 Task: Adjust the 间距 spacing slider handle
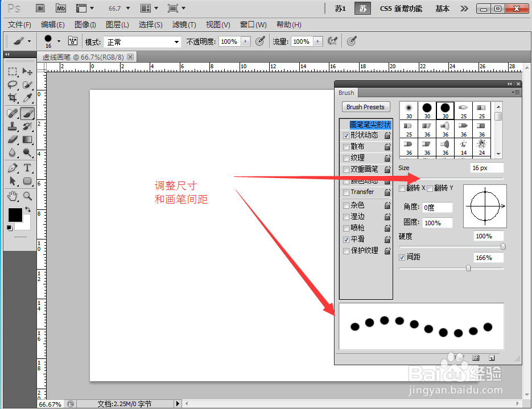(x=468, y=268)
